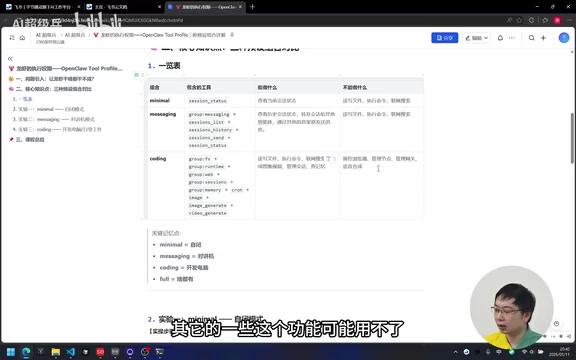Image resolution: width=576 pixels, height=360 pixels.
Task: Click the read aloud icon in address bar
Action: pos(509,20)
